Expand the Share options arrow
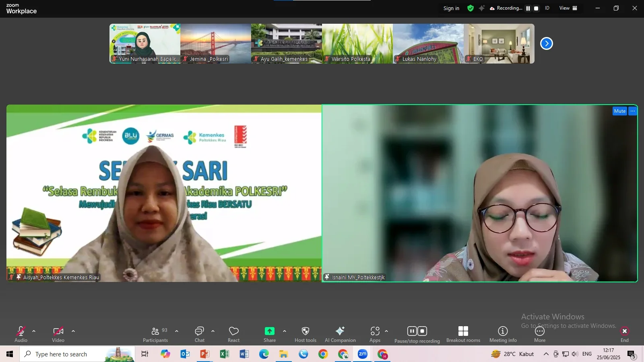The width and height of the screenshot is (644, 362). 285,331
